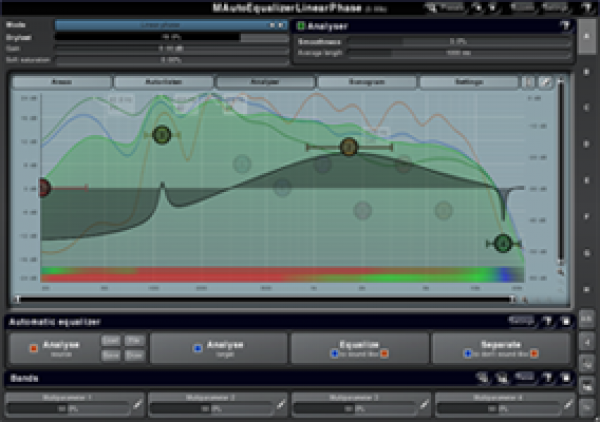Open the Presets menu in title bar

coord(446,7)
